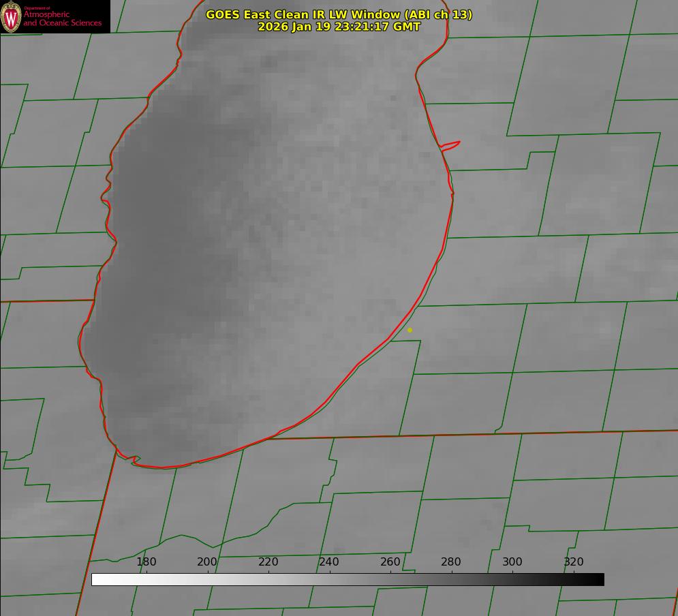Click the black right end of the colorbar
The image size is (678, 616).
click(x=599, y=579)
